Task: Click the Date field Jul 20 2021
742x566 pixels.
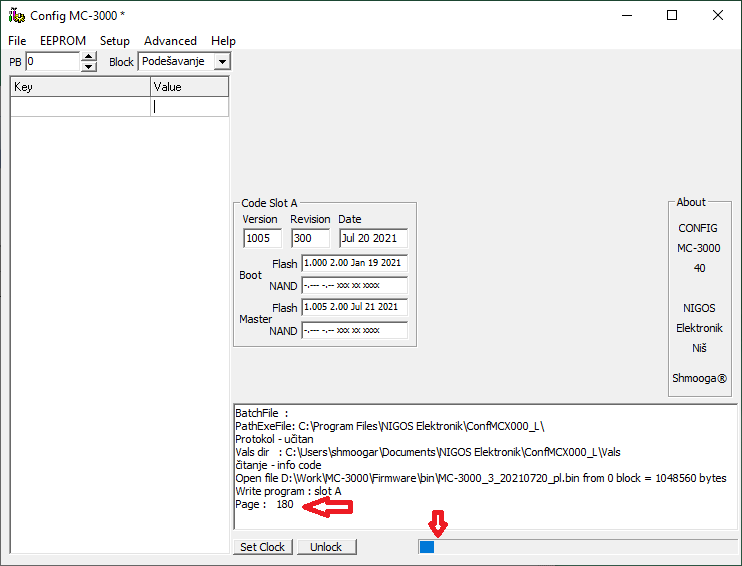Action: (372, 239)
